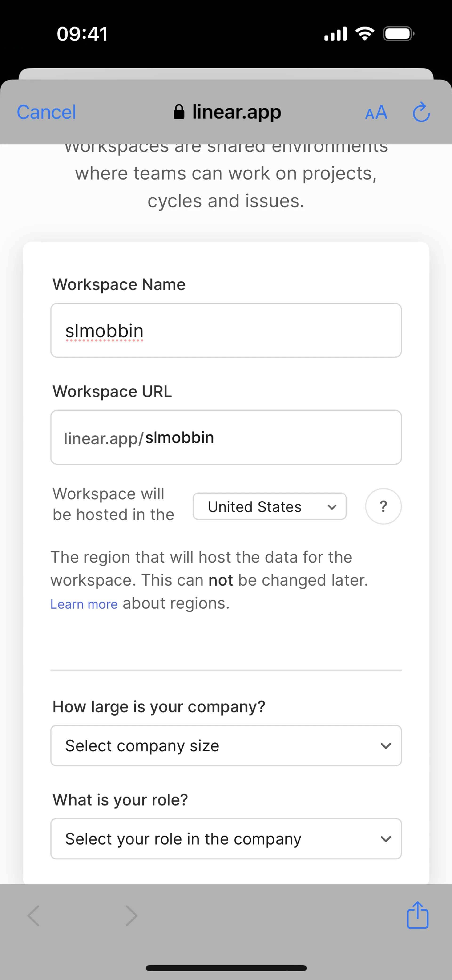The image size is (452, 980).
Task: Open the AA text size menu
Action: pyautogui.click(x=376, y=113)
